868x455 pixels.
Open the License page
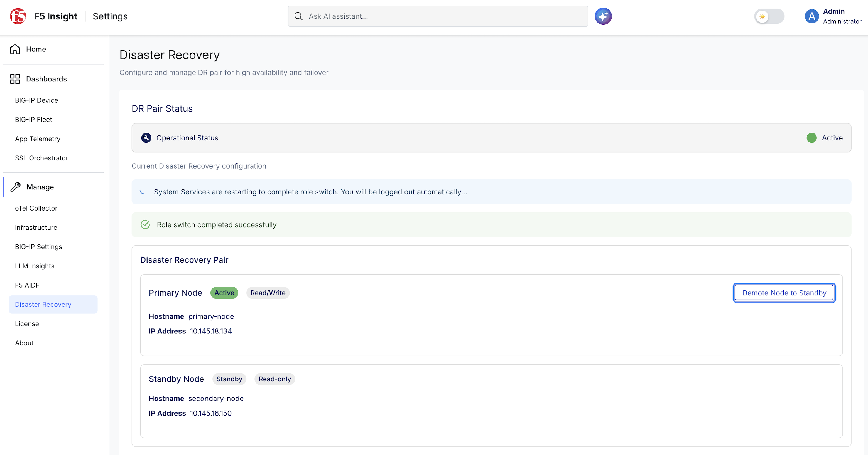click(x=27, y=323)
